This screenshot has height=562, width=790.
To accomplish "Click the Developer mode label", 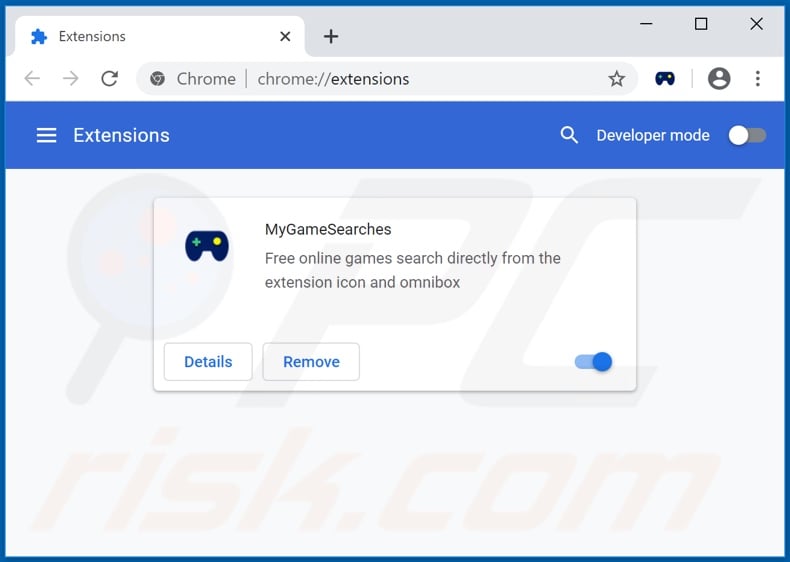I will click(x=653, y=135).
